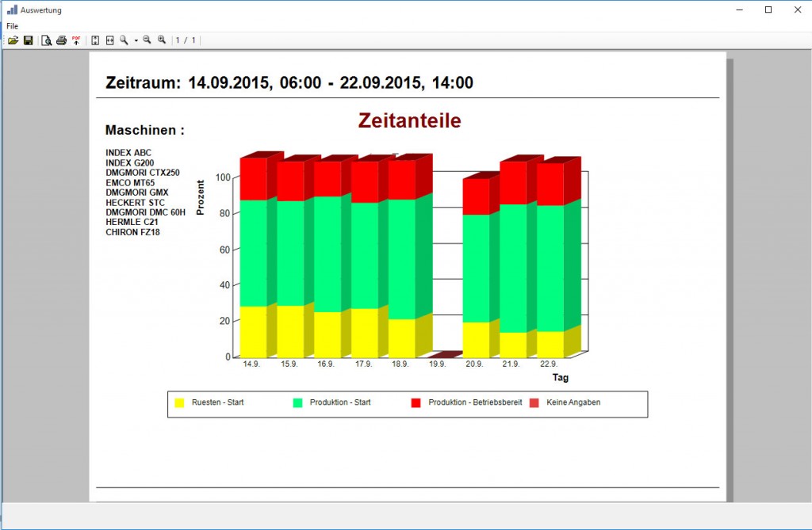This screenshot has height=530, width=812.
Task: Fit page width using horizontal arrows icon
Action: tap(110, 40)
